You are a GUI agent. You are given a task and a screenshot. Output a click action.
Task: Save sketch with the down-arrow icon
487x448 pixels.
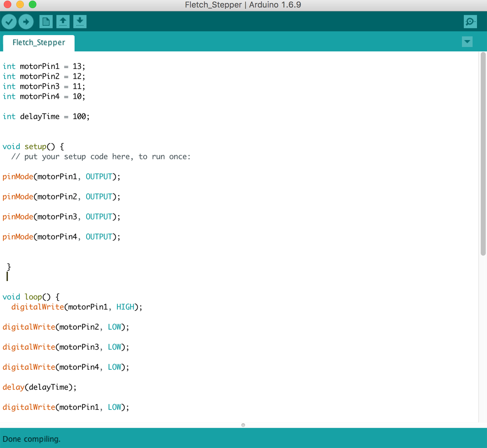point(80,22)
